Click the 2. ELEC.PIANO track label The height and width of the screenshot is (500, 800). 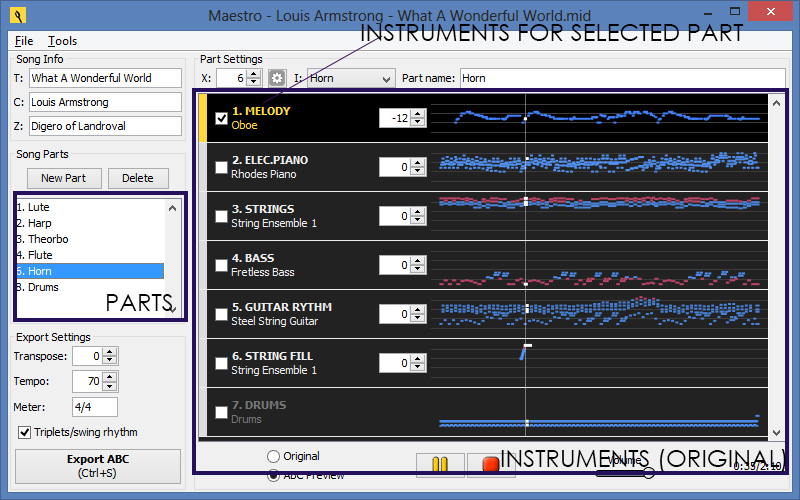click(269, 167)
